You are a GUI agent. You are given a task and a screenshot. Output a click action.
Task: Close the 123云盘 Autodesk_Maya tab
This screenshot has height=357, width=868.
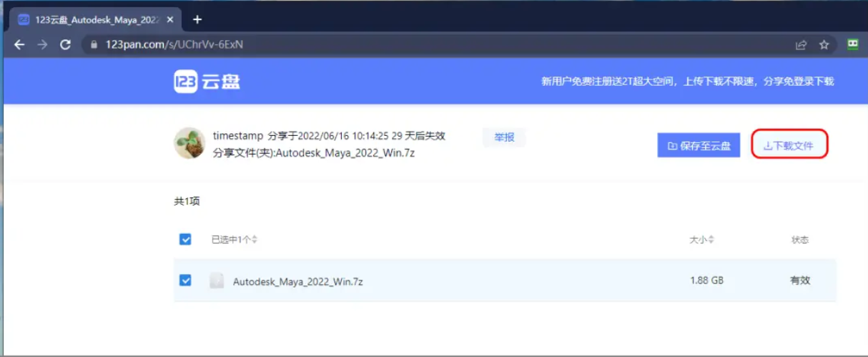(169, 19)
